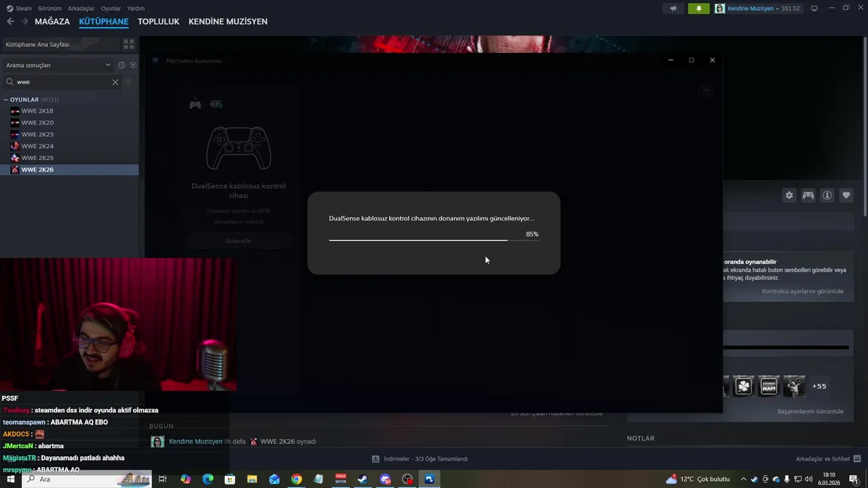Open Steam menu
Screen dimensions: 868x488
click(x=19, y=8)
